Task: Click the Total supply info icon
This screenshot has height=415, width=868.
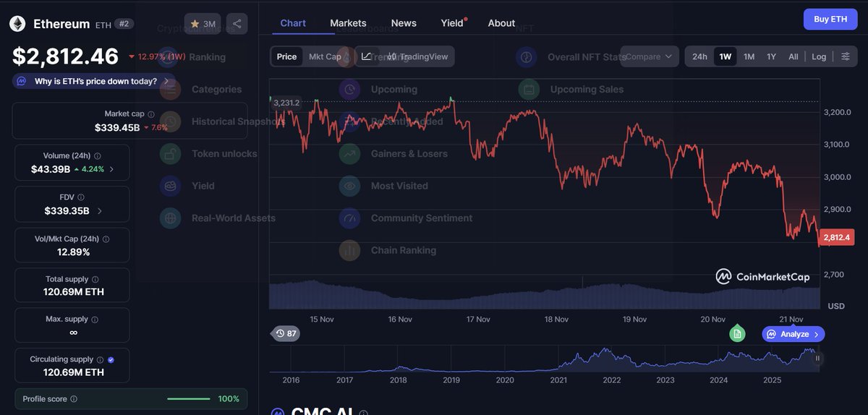Action: click(x=95, y=279)
